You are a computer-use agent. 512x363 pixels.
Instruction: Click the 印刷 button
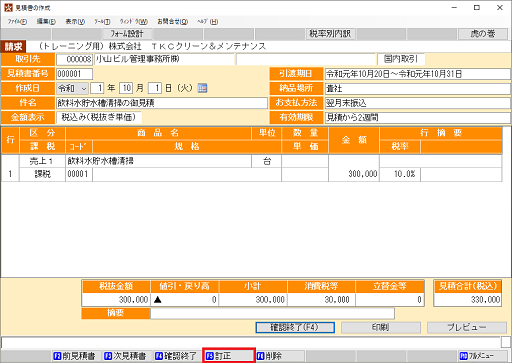click(380, 327)
